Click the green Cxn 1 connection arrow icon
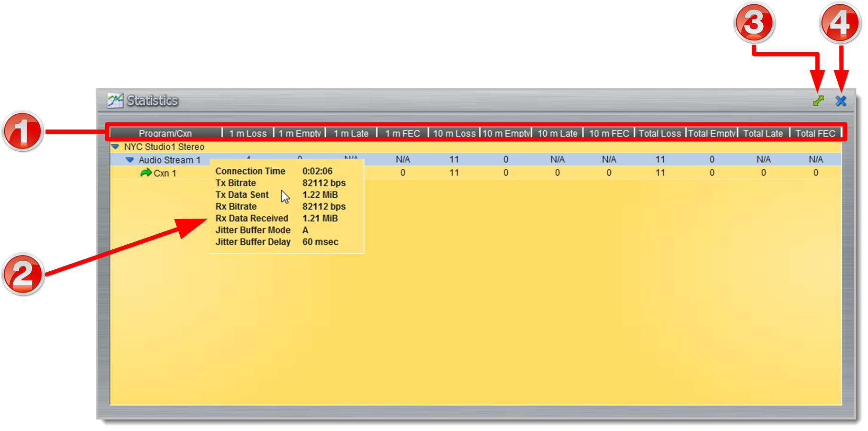Viewport: 868px width, 431px height. click(x=146, y=173)
